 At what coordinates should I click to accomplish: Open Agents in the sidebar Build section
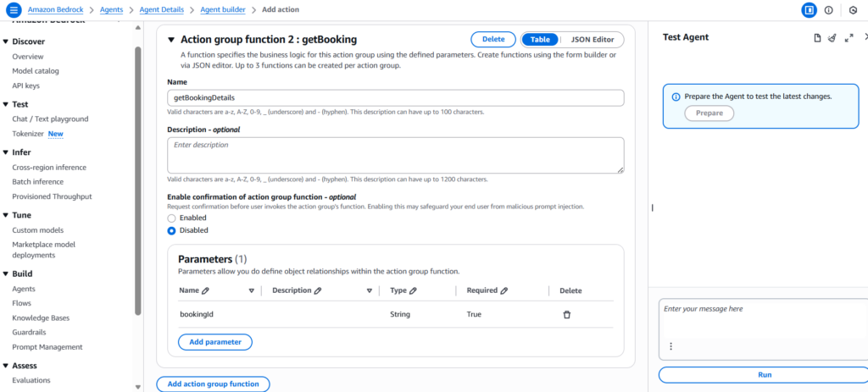24,289
